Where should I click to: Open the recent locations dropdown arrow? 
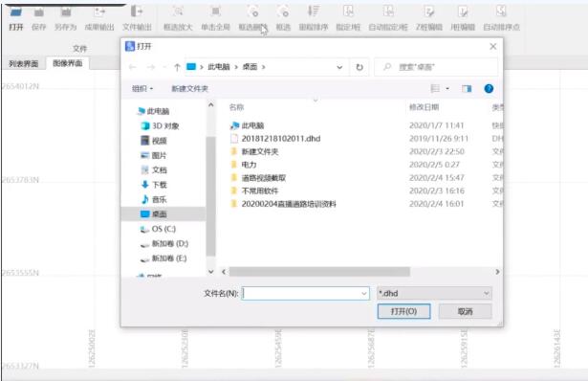pos(164,67)
